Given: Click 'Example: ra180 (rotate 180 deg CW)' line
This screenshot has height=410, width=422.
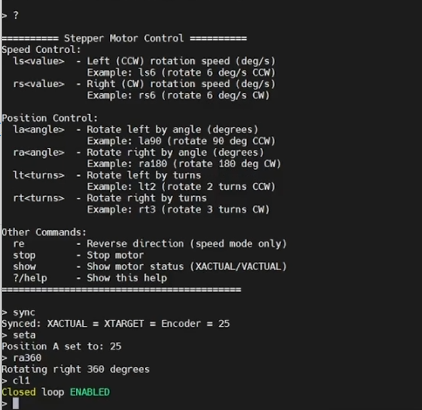Looking at the screenshot, I should tap(184, 164).
